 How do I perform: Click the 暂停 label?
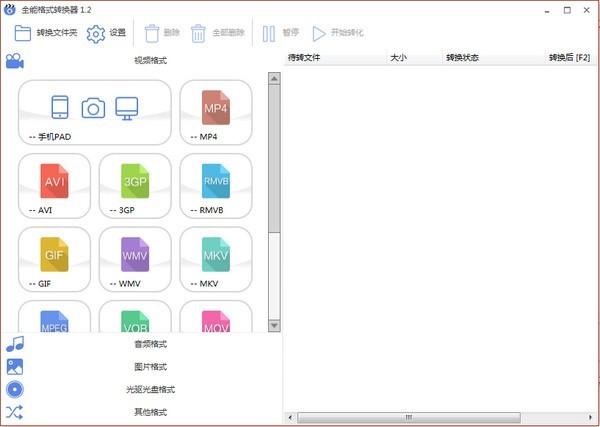click(291, 33)
